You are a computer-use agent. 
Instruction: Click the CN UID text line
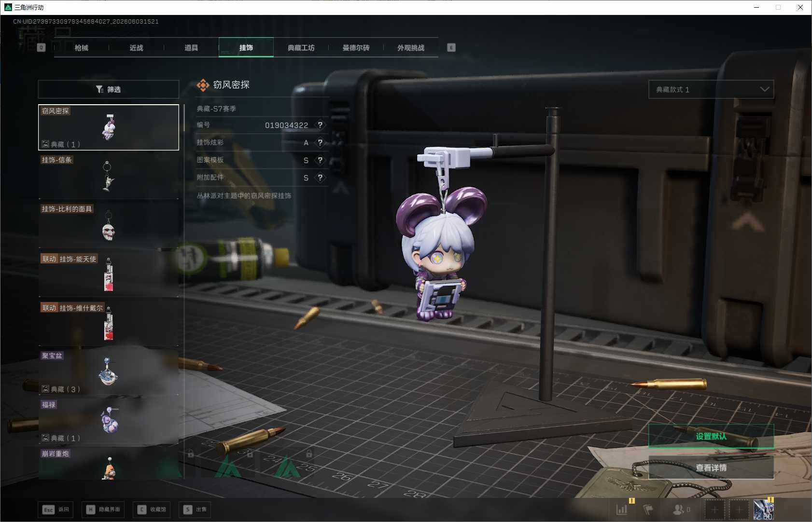86,22
